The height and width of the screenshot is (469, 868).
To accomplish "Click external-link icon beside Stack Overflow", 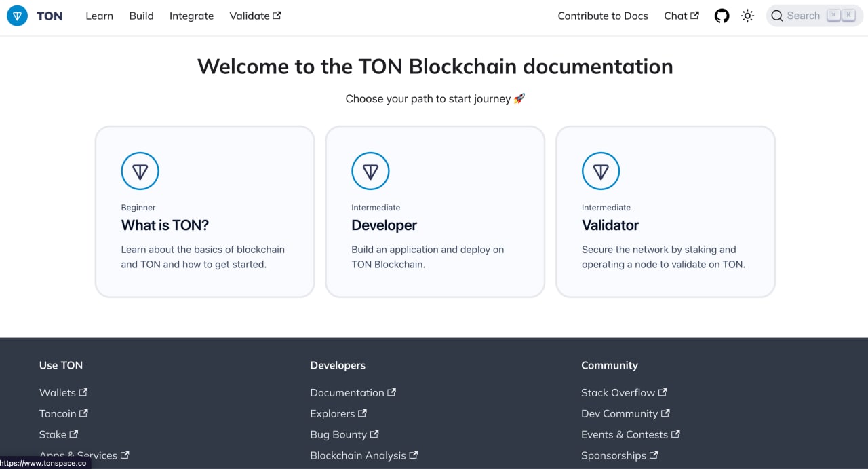I will click(x=663, y=392).
